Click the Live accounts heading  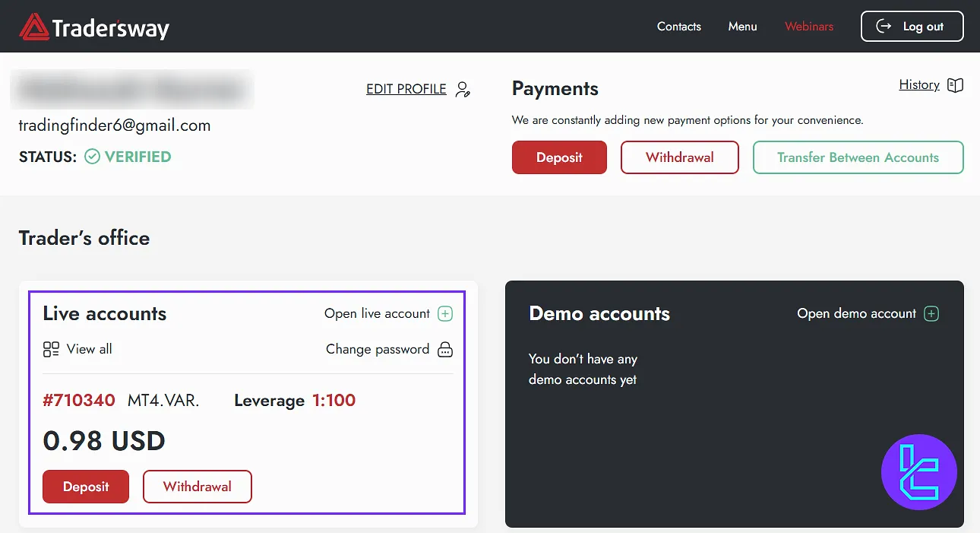coord(105,314)
